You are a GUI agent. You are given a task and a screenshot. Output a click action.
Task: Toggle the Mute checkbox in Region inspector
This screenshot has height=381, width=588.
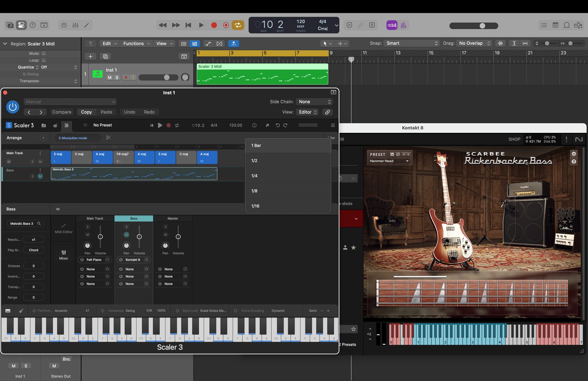tap(44, 53)
